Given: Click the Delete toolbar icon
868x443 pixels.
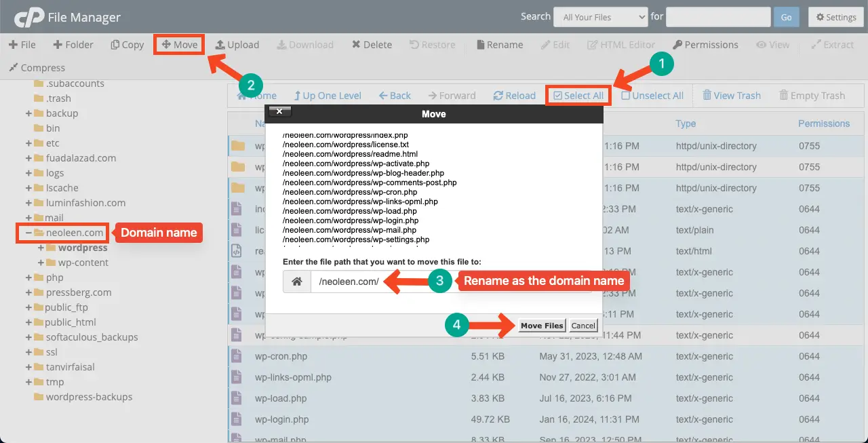Looking at the screenshot, I should [372, 45].
